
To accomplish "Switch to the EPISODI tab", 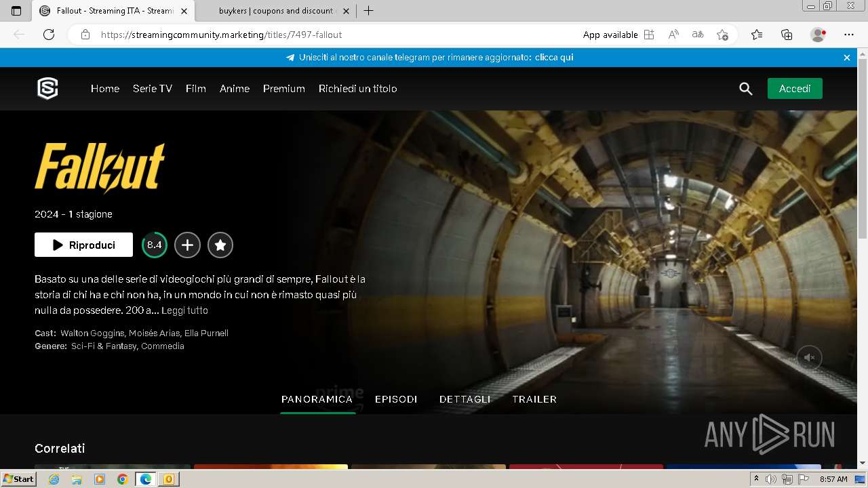I will pos(396,399).
